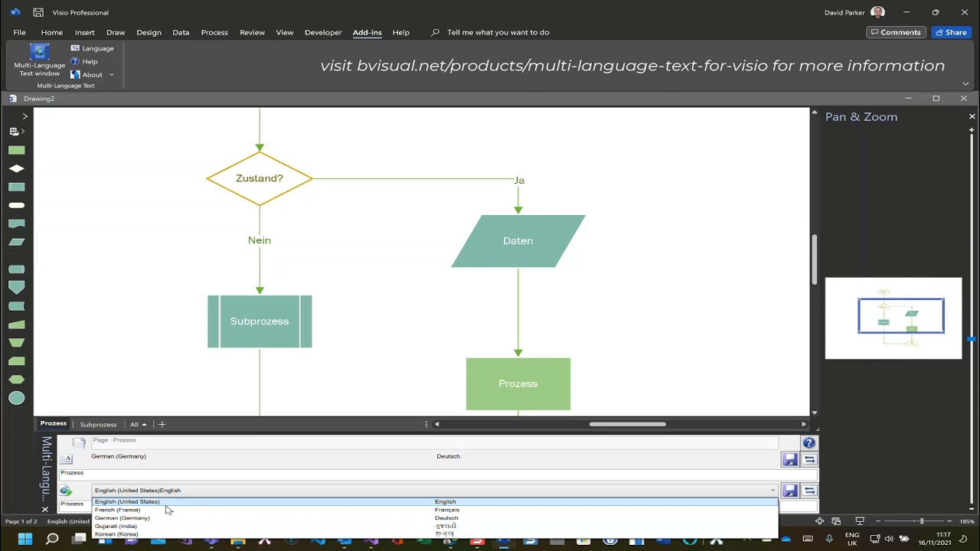This screenshot has height=551, width=980.
Task: Open the Comments pane button
Action: pyautogui.click(x=895, y=32)
